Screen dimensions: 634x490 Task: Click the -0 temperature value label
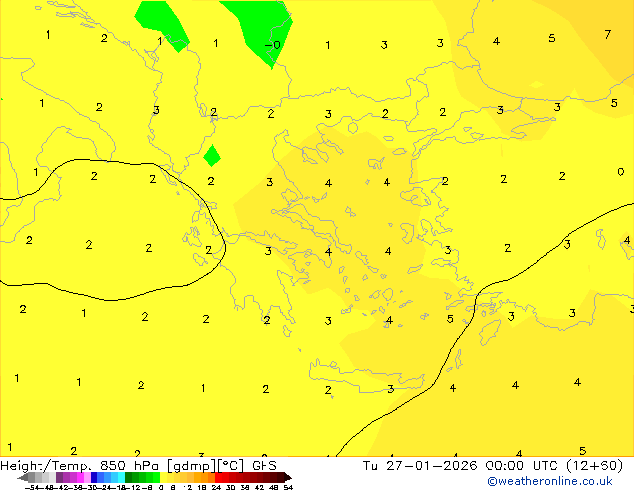tap(272, 45)
